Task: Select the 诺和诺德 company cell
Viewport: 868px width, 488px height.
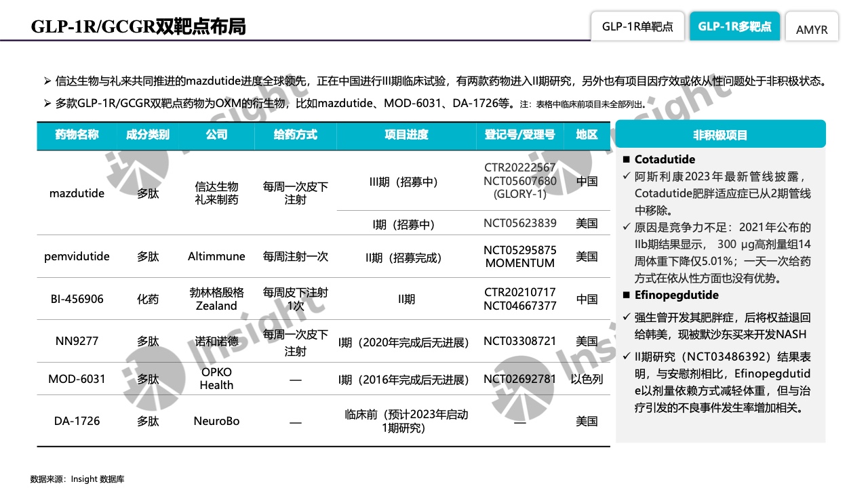Action: [217, 341]
